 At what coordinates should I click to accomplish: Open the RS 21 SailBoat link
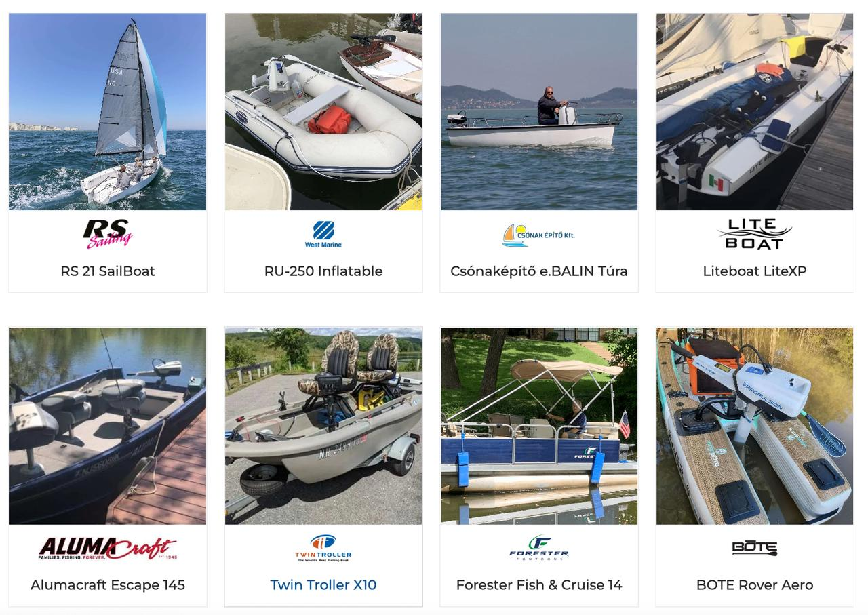[108, 271]
